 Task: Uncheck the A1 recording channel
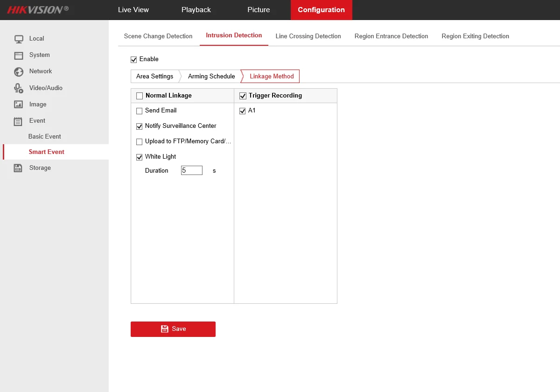point(242,111)
